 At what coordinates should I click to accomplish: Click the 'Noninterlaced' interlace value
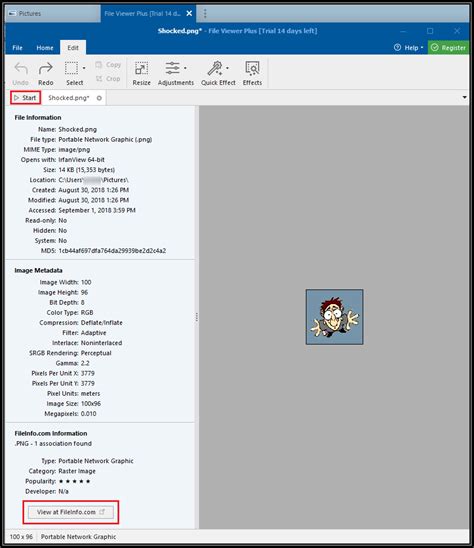tap(101, 343)
